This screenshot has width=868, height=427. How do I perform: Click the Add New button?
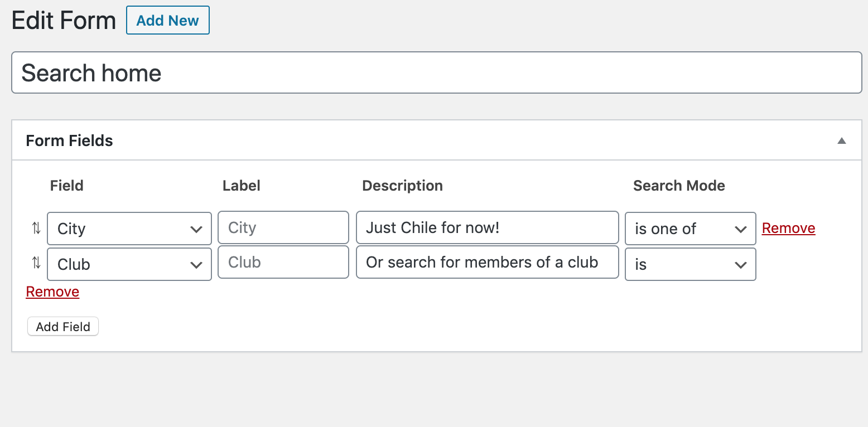[168, 21]
